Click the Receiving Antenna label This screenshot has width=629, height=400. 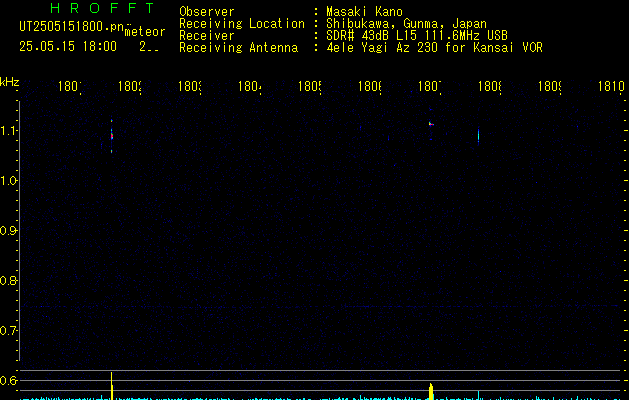[x=238, y=48]
